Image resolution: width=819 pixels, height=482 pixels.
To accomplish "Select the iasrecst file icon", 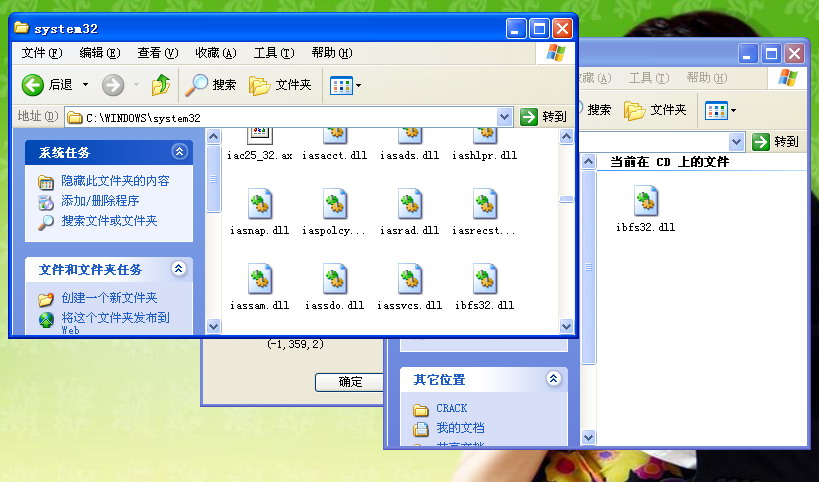I will point(485,204).
